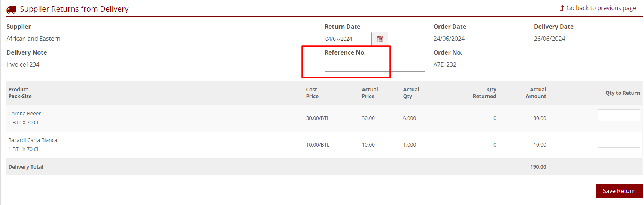Click the Invoice1234 delivery note value
Viewport: 644px width, 205px height.
23,64
